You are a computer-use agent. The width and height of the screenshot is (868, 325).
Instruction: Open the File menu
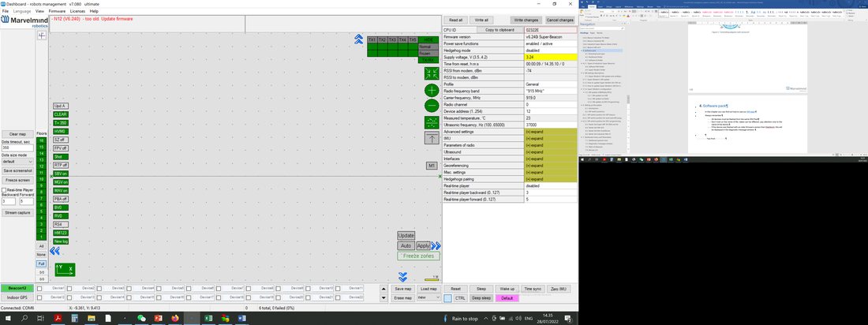point(5,11)
